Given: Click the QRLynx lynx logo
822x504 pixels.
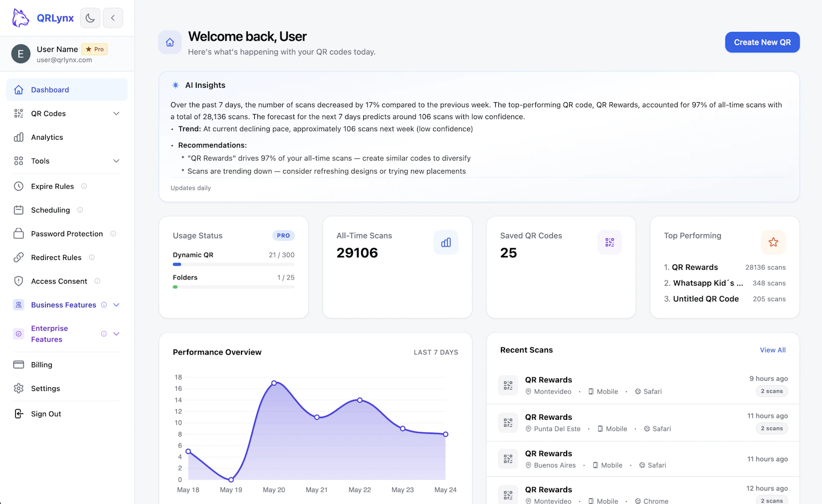Looking at the screenshot, I should click(21, 18).
